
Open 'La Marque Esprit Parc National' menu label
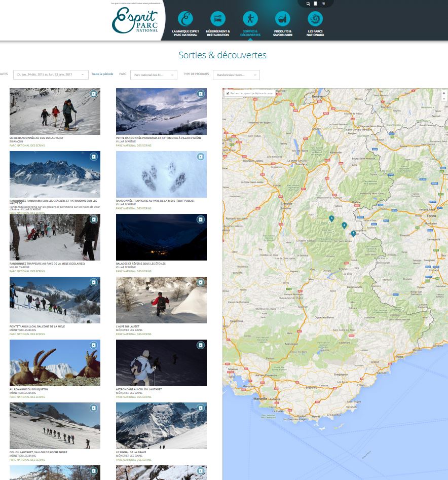tap(185, 33)
